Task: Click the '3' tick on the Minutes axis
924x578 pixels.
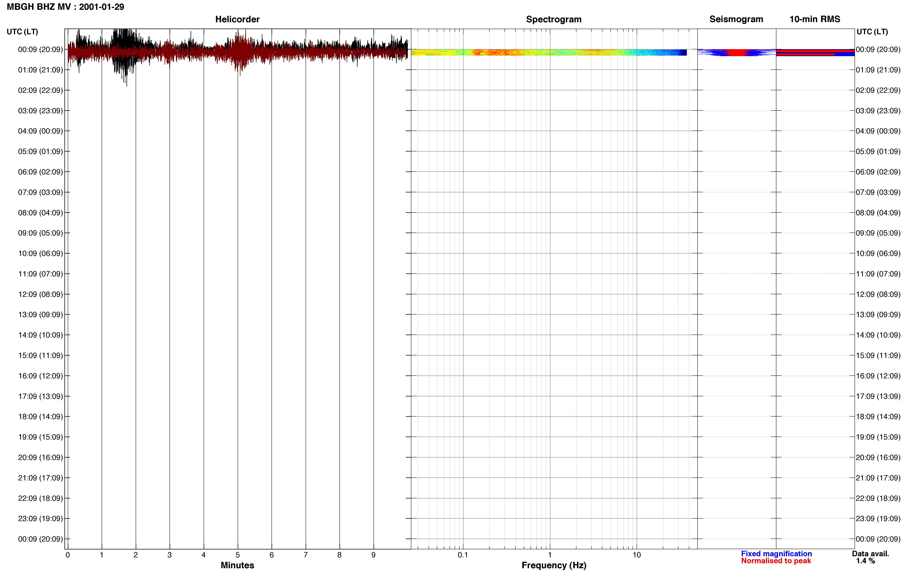Action: point(170,555)
